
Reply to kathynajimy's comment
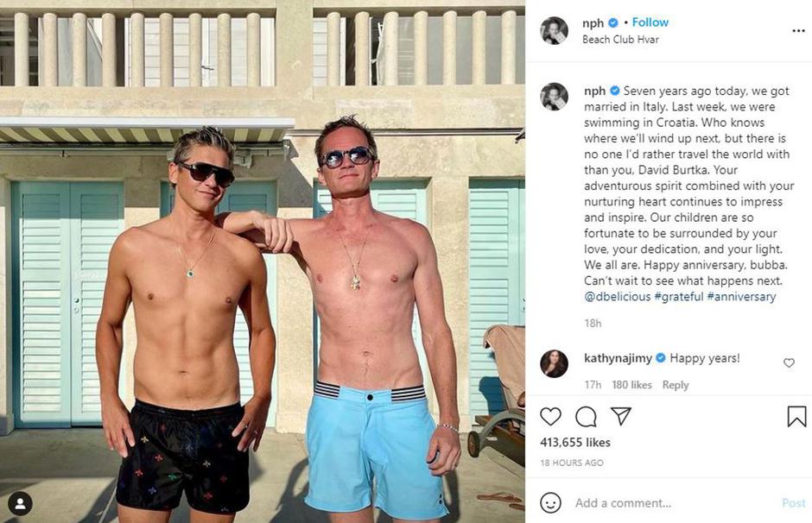676,385
